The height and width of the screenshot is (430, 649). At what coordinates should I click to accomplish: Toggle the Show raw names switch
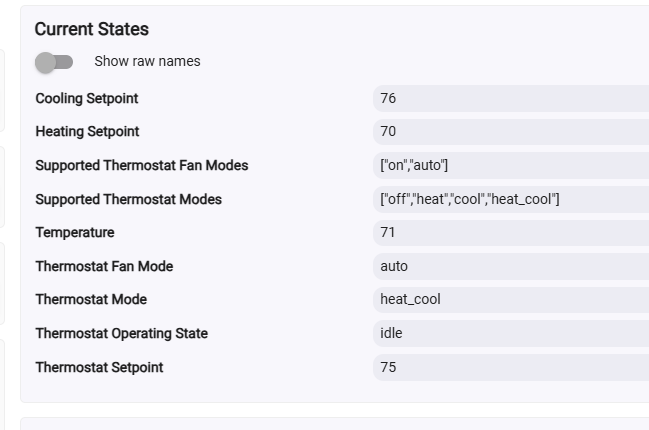pos(54,62)
